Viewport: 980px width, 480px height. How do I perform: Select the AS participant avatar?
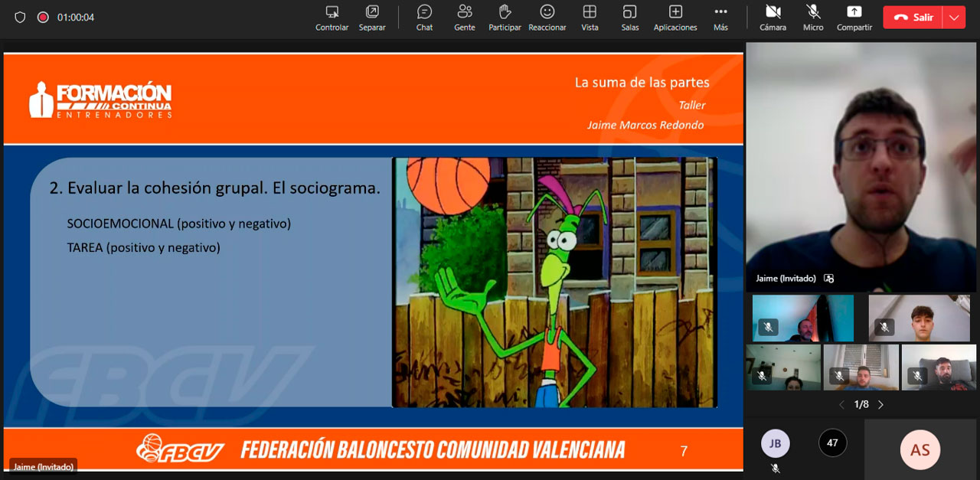920,449
